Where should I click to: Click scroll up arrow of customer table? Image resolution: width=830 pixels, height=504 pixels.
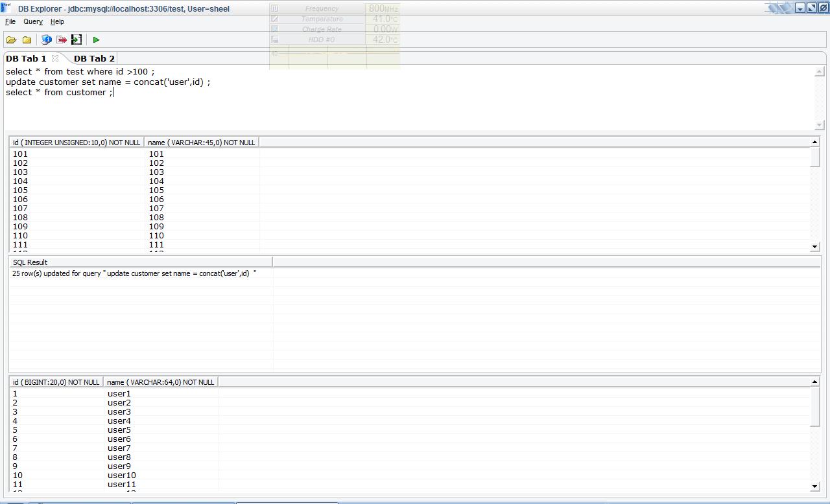coord(815,382)
